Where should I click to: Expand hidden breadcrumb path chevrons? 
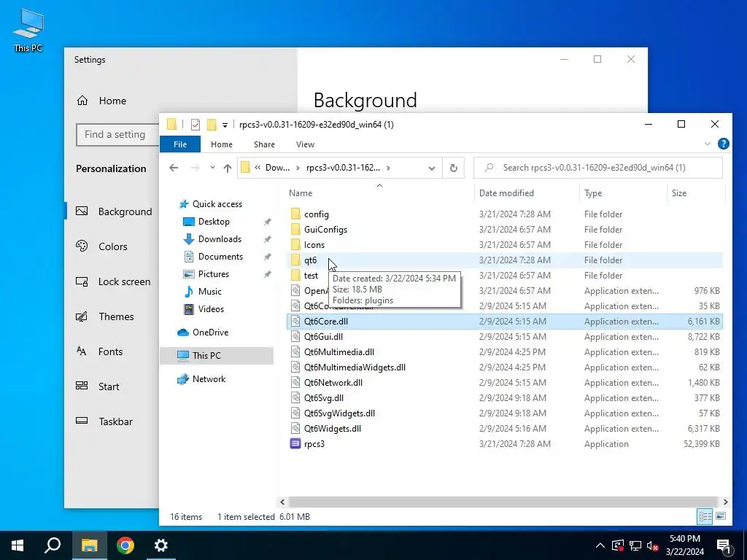click(x=258, y=168)
